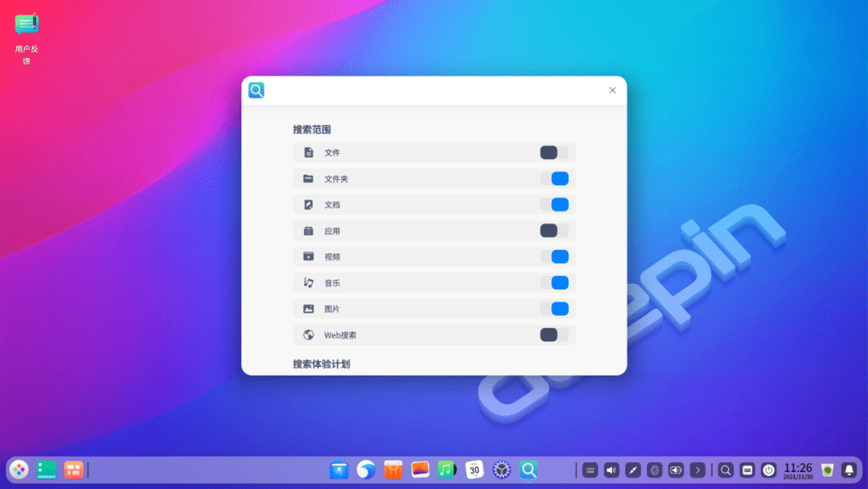Click the clock showing 11:26
This screenshot has height=489, width=868.
point(798,471)
